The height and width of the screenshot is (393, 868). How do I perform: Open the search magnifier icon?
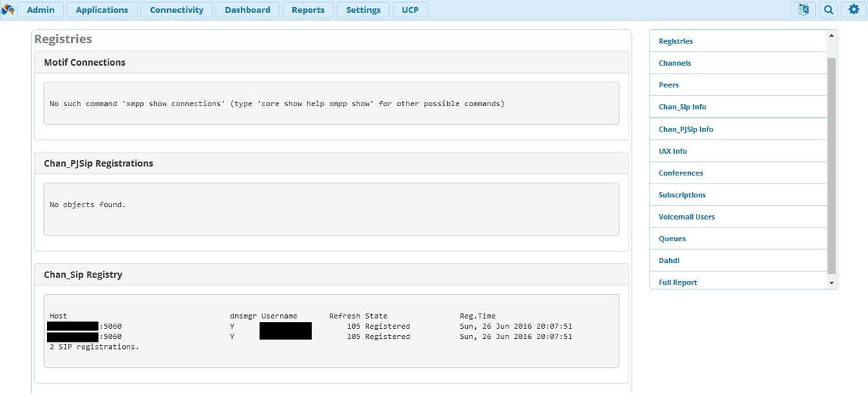click(x=829, y=9)
